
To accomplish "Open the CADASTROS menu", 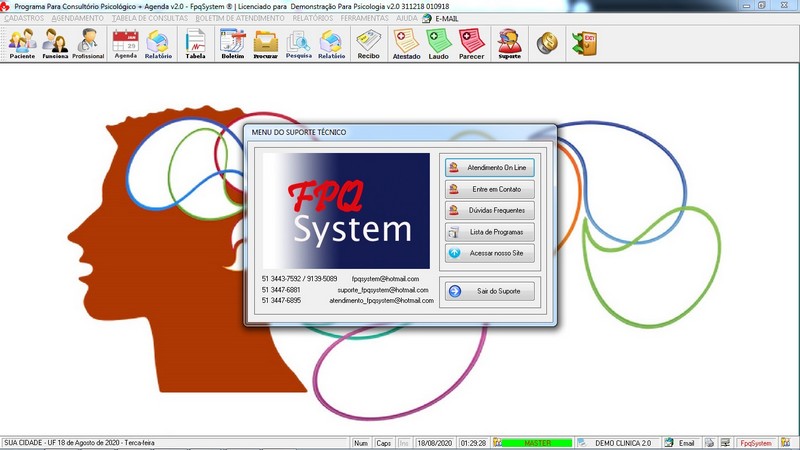I will 24,18.
